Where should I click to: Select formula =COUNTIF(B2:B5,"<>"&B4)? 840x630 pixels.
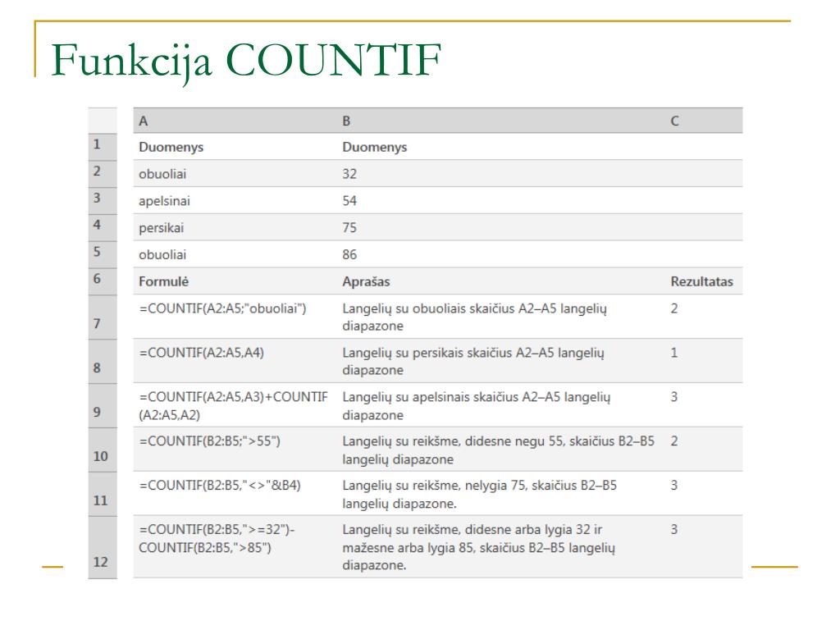(x=220, y=486)
